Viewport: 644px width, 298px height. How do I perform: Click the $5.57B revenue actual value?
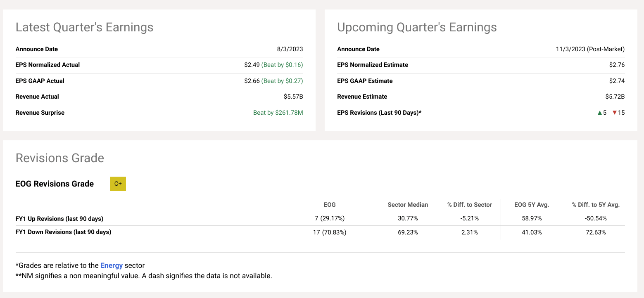pos(293,97)
